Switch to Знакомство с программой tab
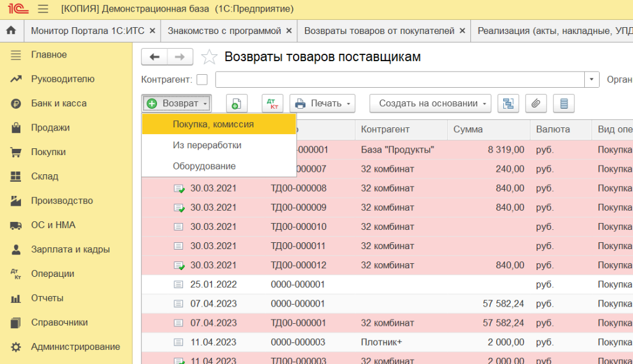The image size is (633, 364). (x=224, y=31)
